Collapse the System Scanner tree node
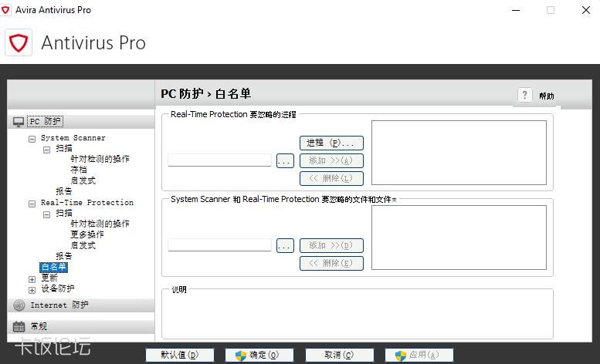Screen dimensions: 600x364 click(32, 139)
